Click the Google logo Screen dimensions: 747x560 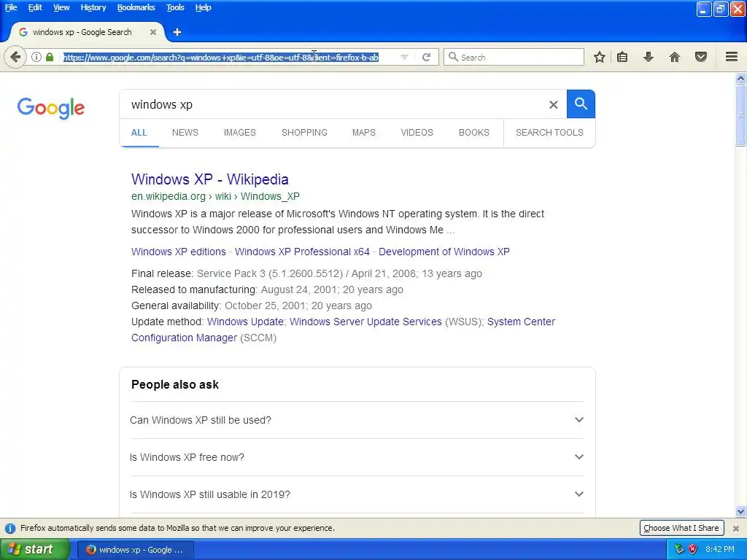51,108
